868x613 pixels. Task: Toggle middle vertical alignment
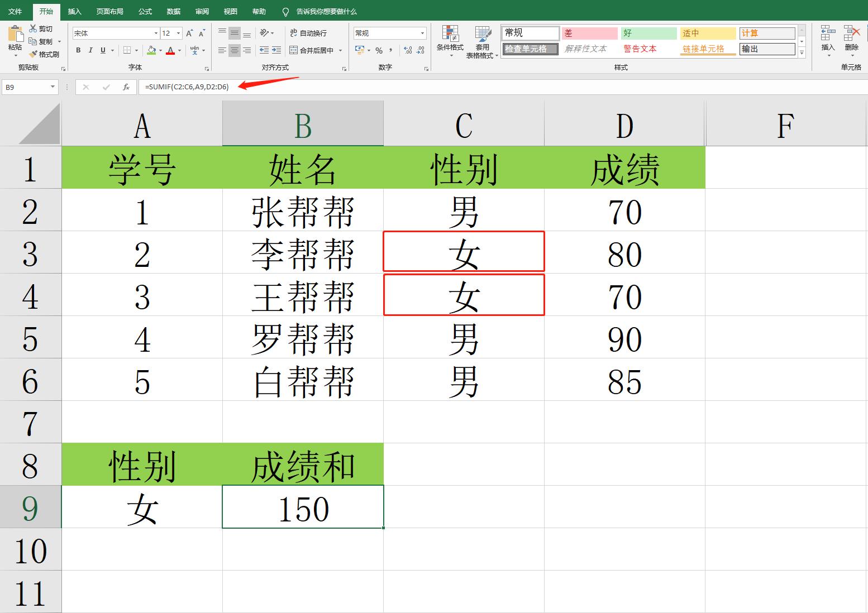tap(235, 33)
